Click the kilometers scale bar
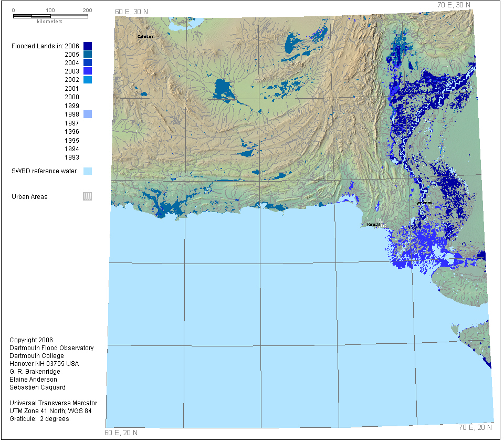The image size is (504, 442). pos(50,16)
